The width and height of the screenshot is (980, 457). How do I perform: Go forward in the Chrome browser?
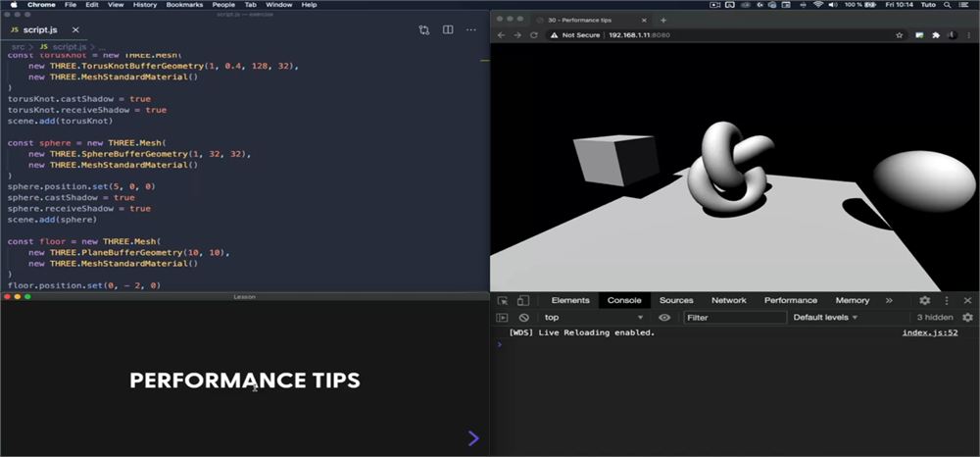coord(517,35)
